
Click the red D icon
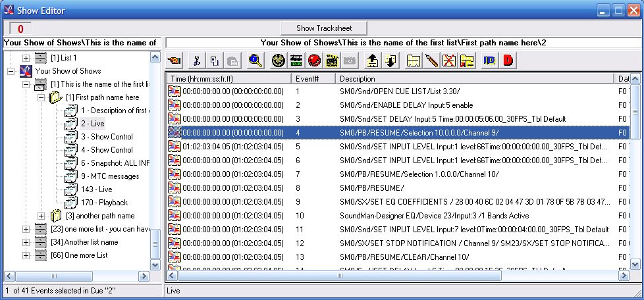click(x=508, y=61)
